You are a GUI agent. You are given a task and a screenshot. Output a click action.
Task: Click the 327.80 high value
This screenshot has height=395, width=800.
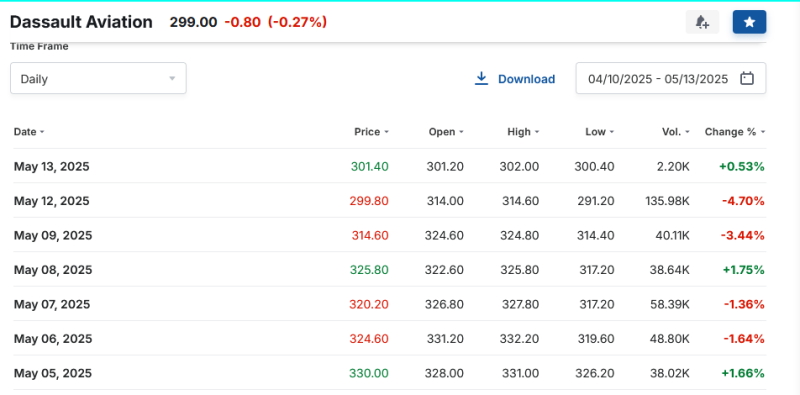(x=520, y=305)
